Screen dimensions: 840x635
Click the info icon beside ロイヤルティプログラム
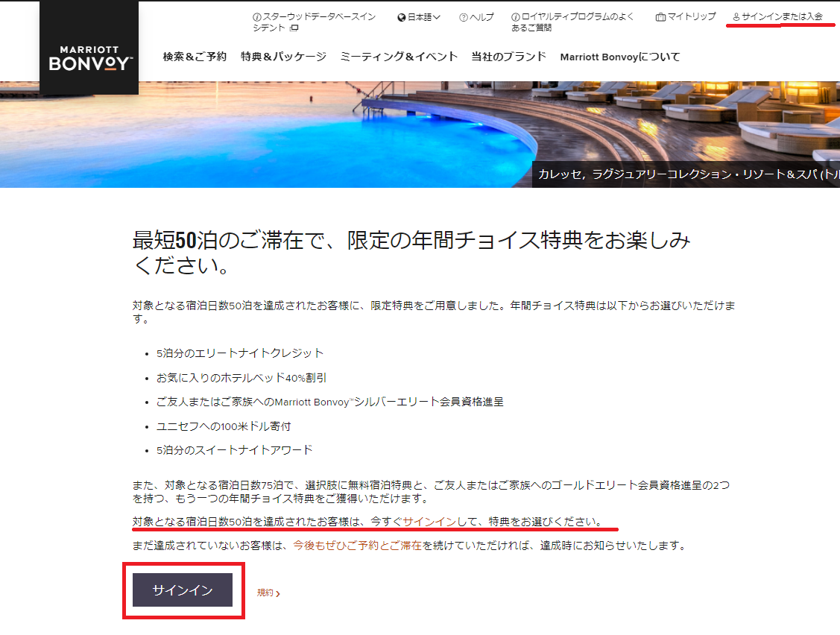[x=515, y=17]
